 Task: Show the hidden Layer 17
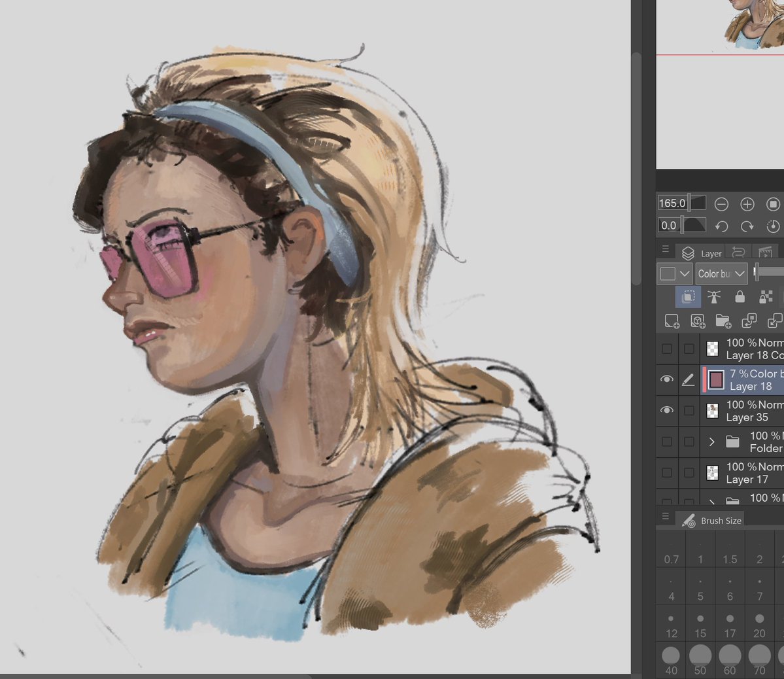coord(666,473)
